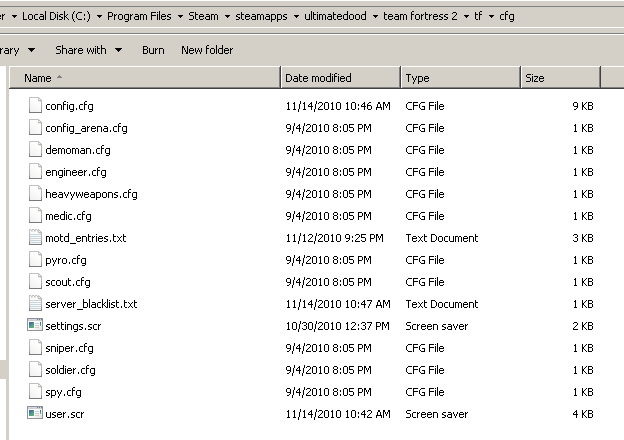Viewport: 624px width, 440px height.
Task: Click the config_arena.cfg file name
Action: pyautogui.click(x=86, y=128)
